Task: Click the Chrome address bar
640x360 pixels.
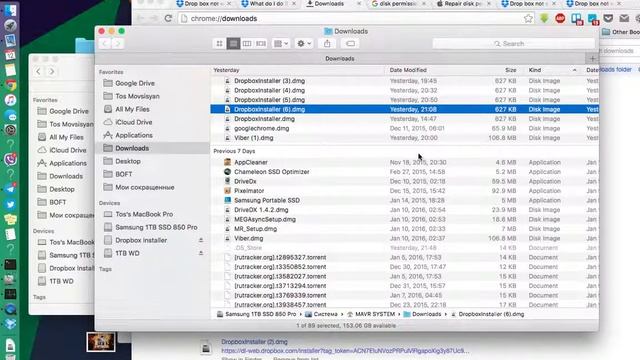Action: pos(351,18)
